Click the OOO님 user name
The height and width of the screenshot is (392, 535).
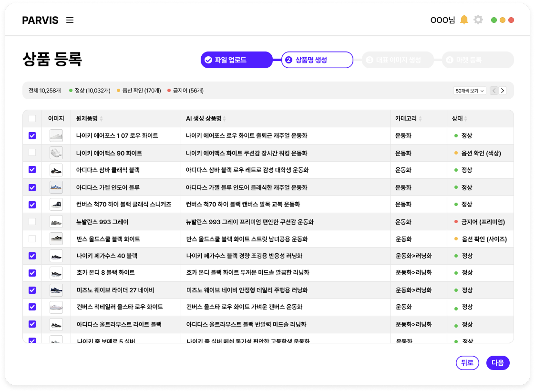[442, 20]
